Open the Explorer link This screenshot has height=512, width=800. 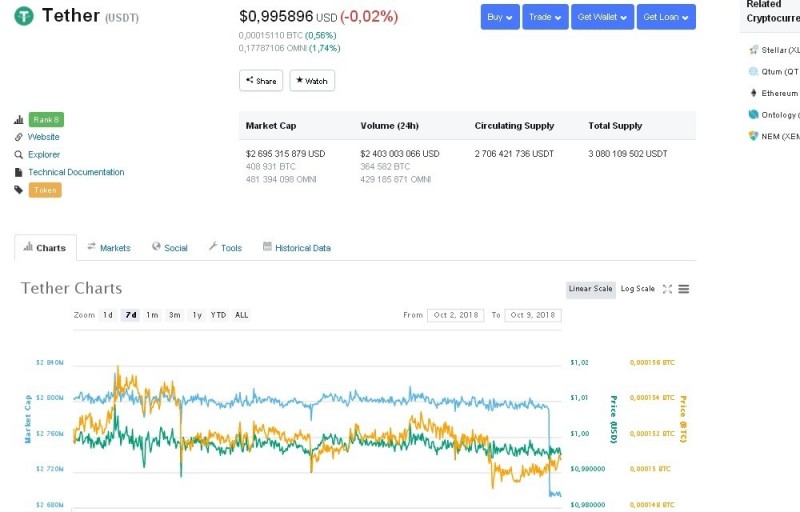point(44,155)
